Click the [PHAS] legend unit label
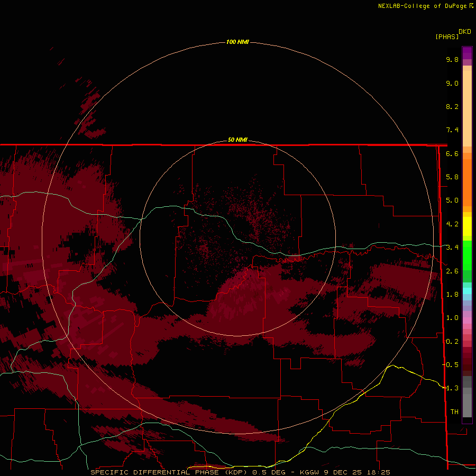The image size is (476, 476). pyautogui.click(x=447, y=36)
